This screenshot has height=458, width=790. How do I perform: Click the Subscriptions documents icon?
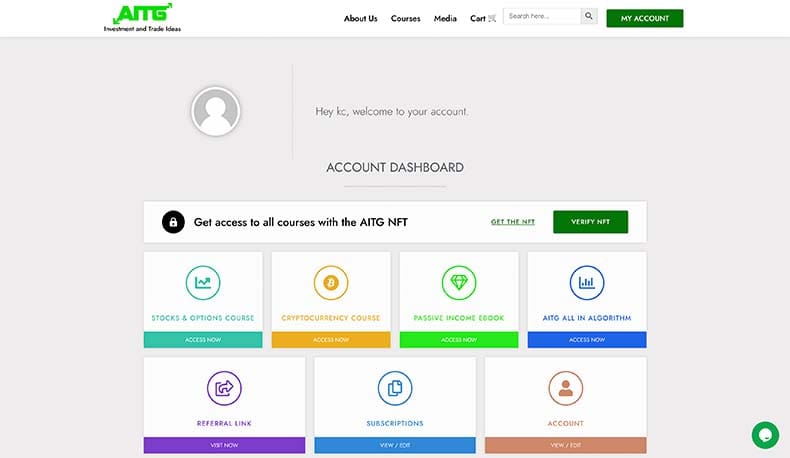[x=395, y=388]
